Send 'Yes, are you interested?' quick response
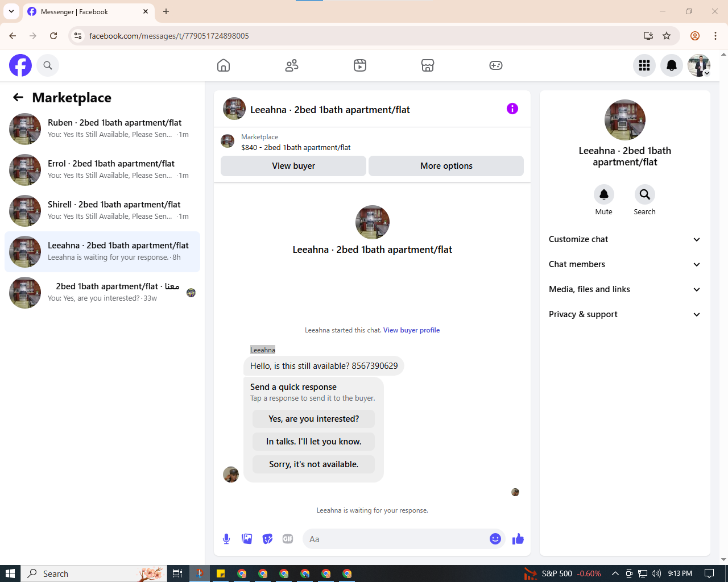The width and height of the screenshot is (728, 582). pyautogui.click(x=314, y=419)
